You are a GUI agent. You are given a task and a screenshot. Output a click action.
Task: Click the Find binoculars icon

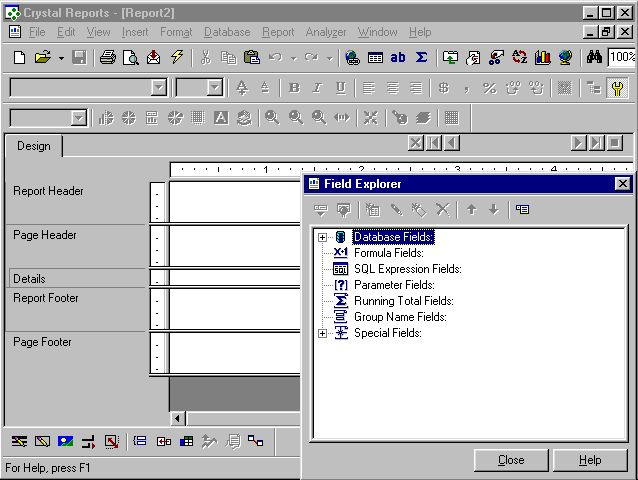coord(594,57)
